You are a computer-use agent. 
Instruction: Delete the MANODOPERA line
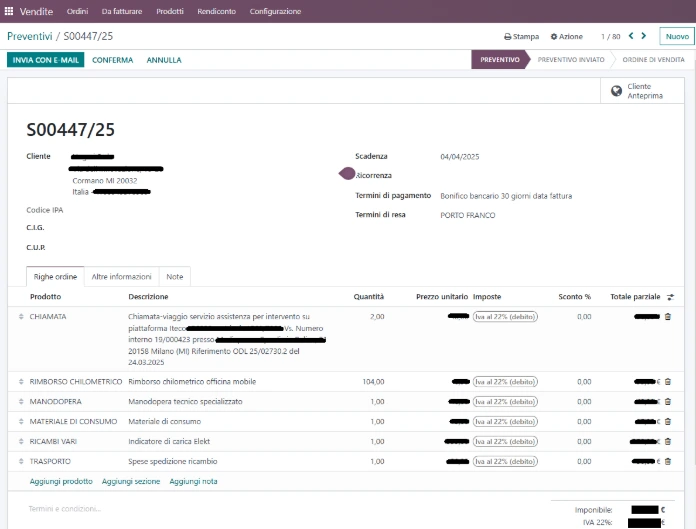pyautogui.click(x=668, y=402)
